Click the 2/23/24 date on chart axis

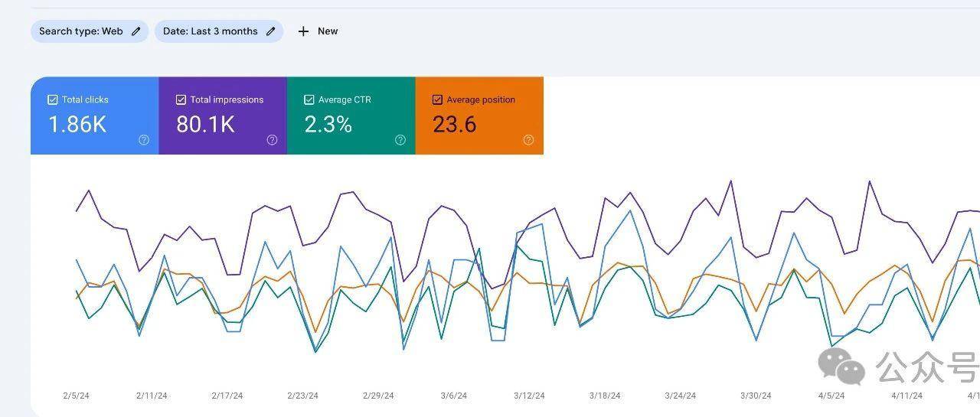pos(302,396)
